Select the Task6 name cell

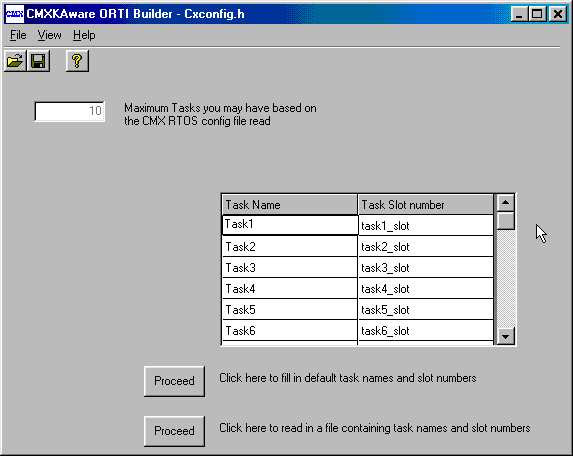tap(290, 330)
